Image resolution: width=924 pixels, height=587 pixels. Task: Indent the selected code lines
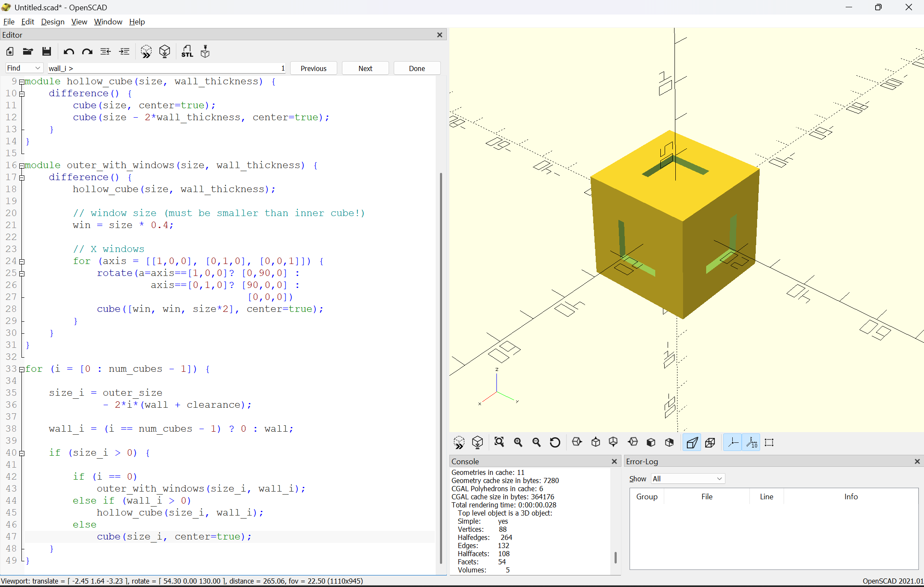click(x=124, y=51)
